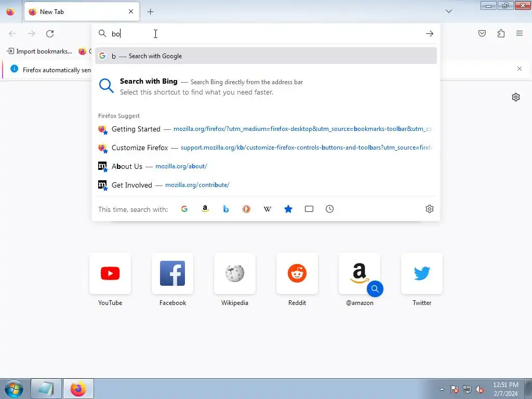Open the Save to Pocket button
This screenshot has height=399, width=532.
pyautogui.click(x=482, y=33)
